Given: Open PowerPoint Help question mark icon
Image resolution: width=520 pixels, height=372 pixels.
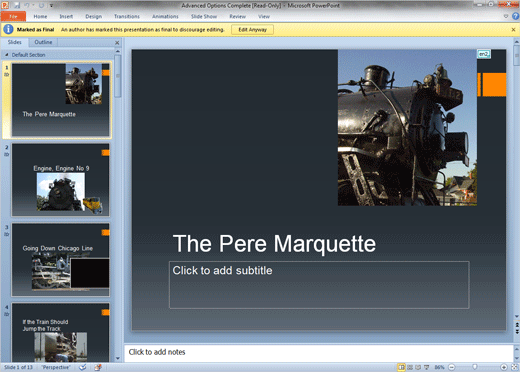Looking at the screenshot, I should click(x=515, y=16).
